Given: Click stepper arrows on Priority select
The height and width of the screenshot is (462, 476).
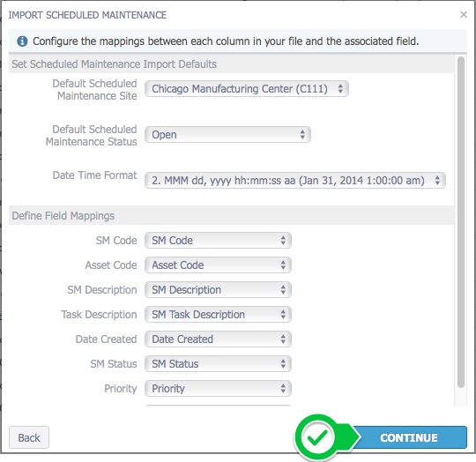Looking at the screenshot, I should click(x=283, y=389).
